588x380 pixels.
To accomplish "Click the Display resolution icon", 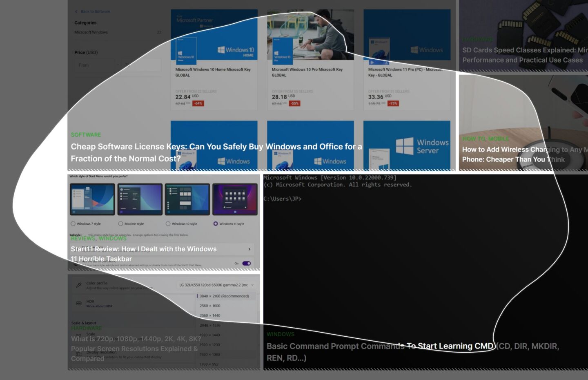I will (x=78, y=354).
